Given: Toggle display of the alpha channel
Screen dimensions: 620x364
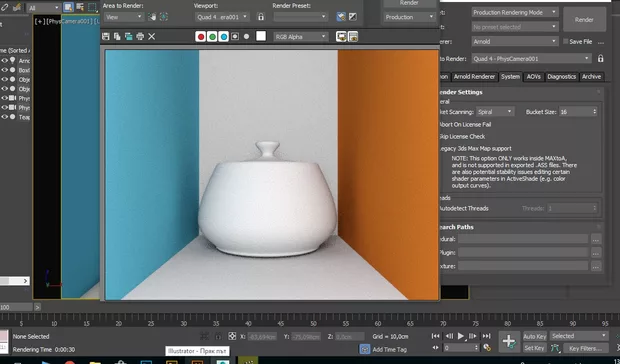Looking at the screenshot, I should pyautogui.click(x=235, y=36).
